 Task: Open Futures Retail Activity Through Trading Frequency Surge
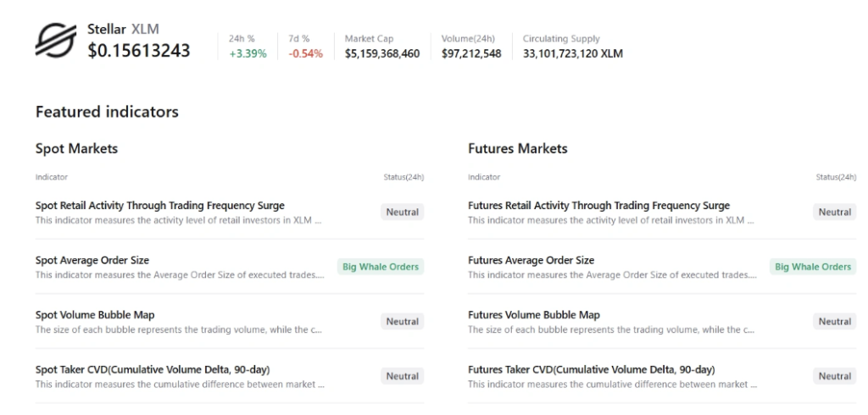598,206
